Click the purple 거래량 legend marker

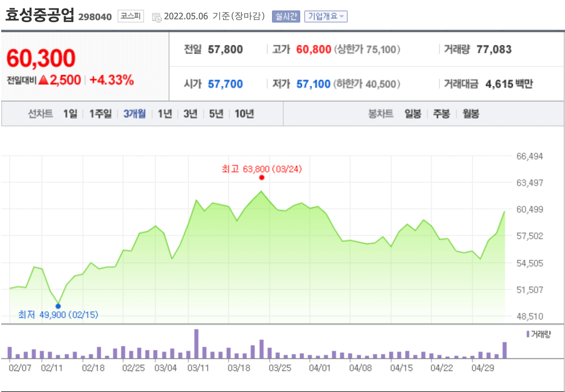tap(528, 334)
